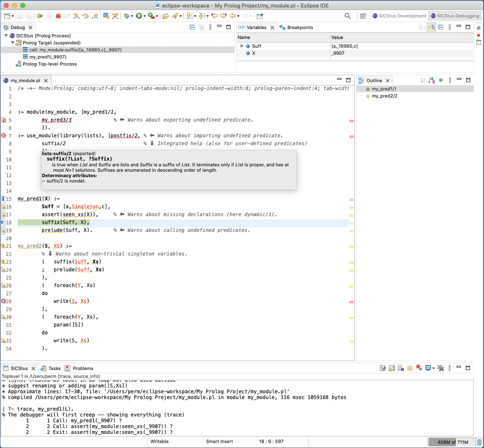Clear the SICStus console output
The image size is (484, 448).
tap(401, 368)
